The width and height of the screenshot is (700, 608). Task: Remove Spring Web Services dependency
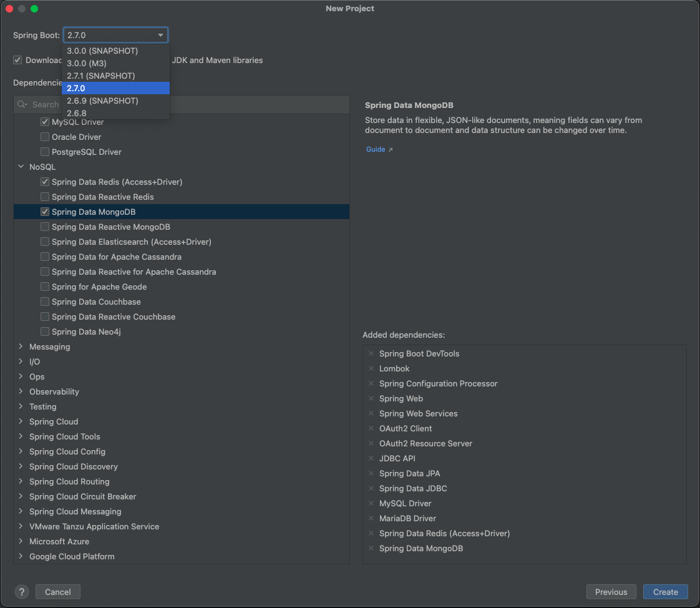tap(371, 413)
